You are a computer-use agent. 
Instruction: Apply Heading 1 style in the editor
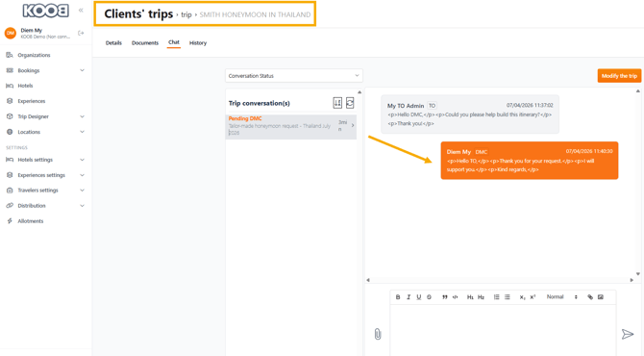point(470,296)
